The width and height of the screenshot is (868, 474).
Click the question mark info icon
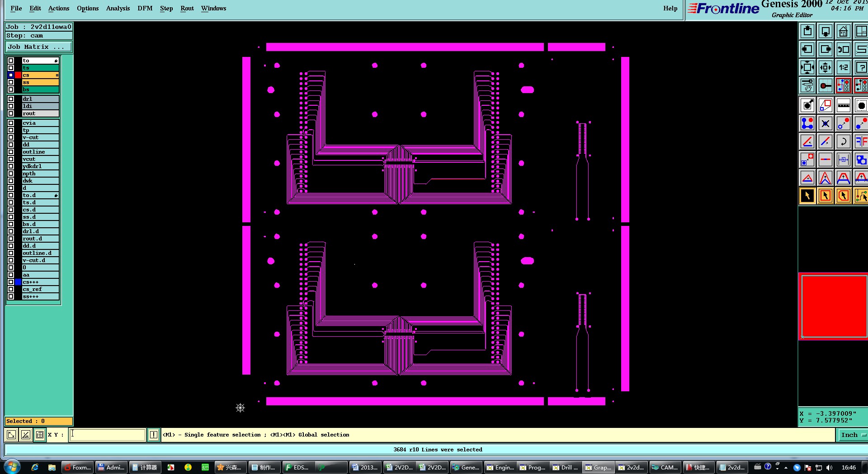click(x=861, y=67)
